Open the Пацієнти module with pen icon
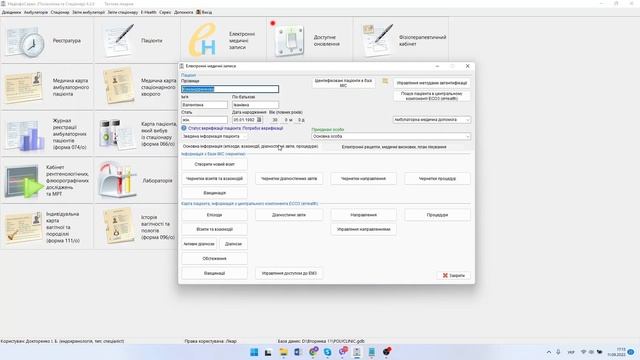 (118, 40)
